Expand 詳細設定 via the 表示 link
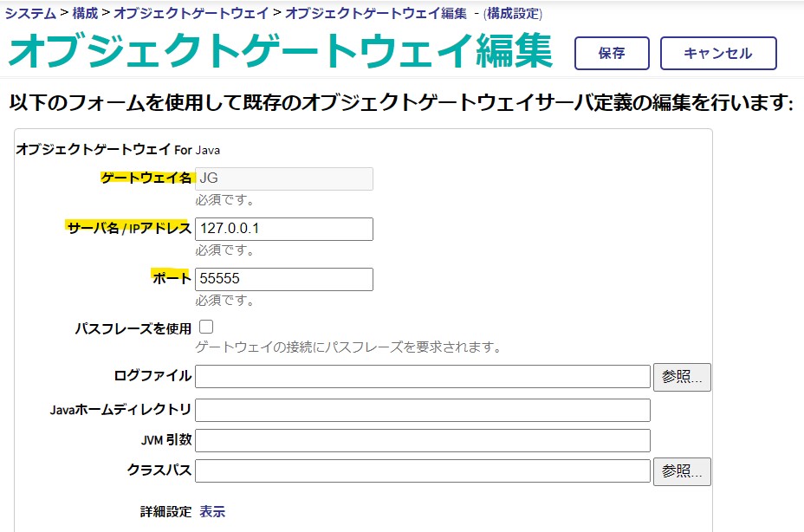 (212, 511)
